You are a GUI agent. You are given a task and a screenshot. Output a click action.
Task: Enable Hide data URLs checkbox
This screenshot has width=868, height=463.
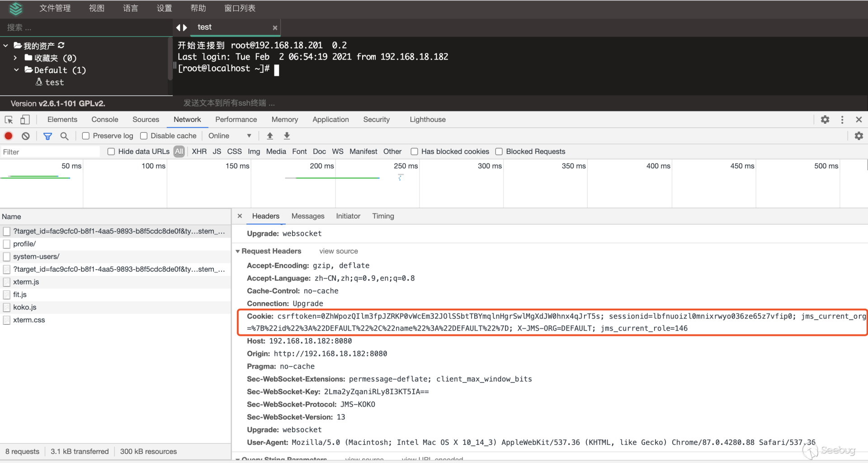click(111, 152)
